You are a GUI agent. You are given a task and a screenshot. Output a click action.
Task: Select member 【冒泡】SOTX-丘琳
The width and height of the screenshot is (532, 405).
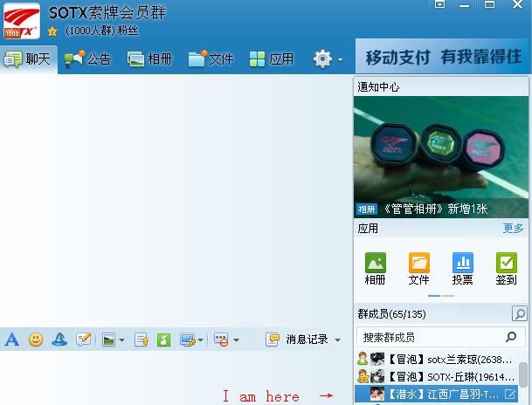click(x=436, y=376)
